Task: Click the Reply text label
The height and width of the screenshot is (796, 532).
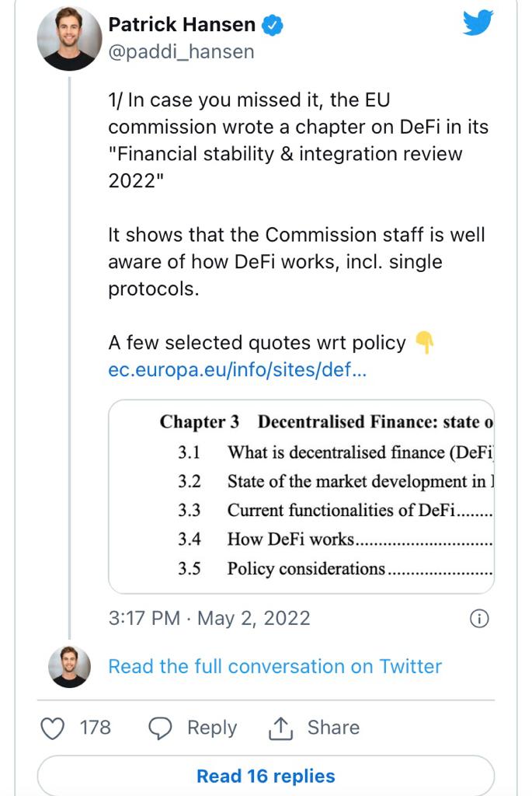Action: point(212,728)
